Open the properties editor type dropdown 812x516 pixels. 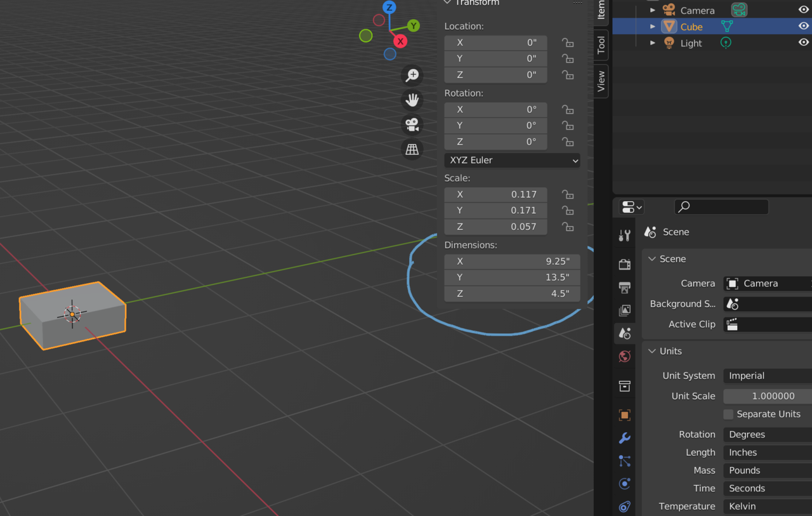click(632, 207)
